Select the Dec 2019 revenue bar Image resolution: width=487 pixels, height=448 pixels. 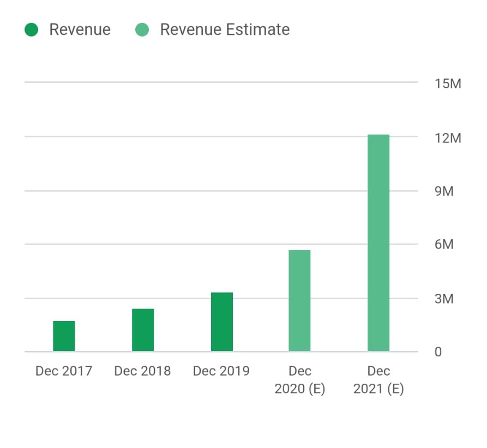tap(221, 322)
